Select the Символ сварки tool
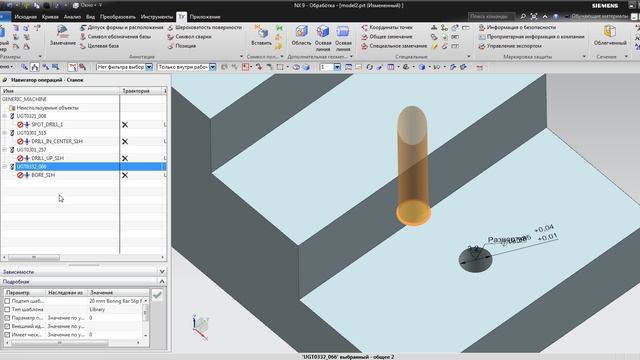The width and height of the screenshot is (640, 360). tap(189, 37)
